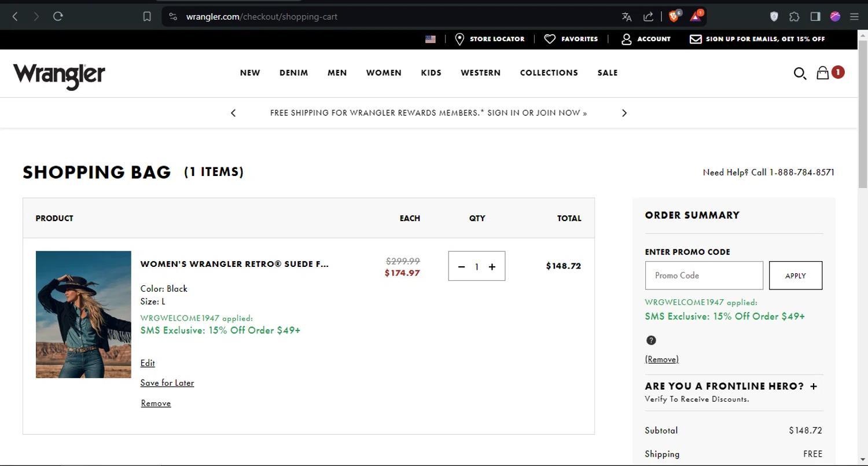Go back with the browser back arrow
The height and width of the screenshot is (466, 868).
point(15,16)
